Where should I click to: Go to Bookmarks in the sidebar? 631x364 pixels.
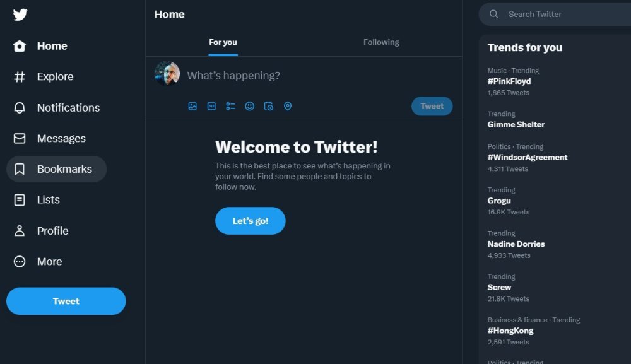64,169
